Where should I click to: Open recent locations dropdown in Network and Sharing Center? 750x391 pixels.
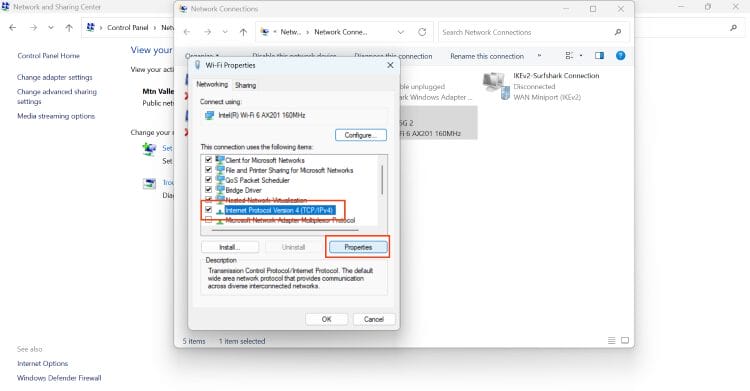51,28
